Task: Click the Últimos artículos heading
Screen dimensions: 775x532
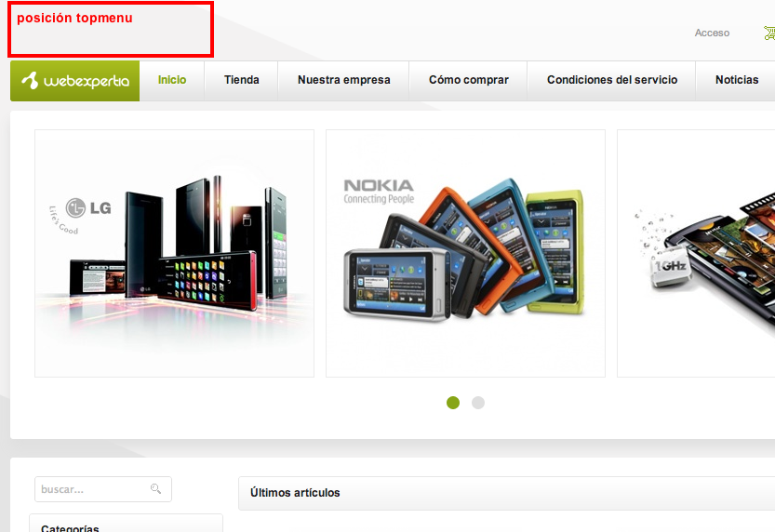Action: (x=295, y=493)
